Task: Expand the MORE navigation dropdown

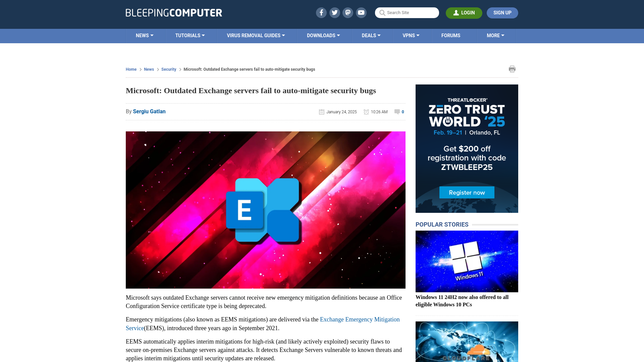Action: point(495,35)
